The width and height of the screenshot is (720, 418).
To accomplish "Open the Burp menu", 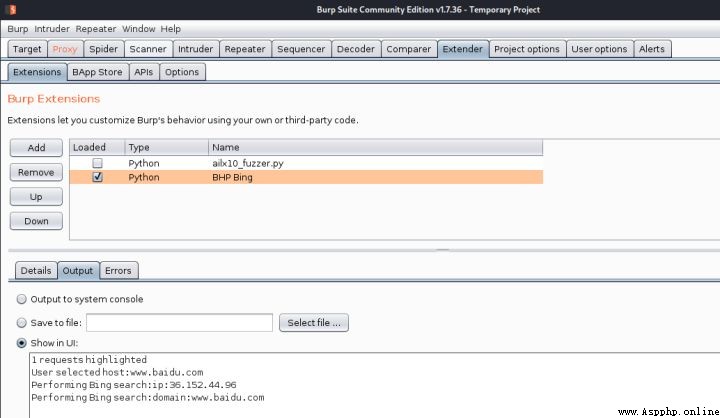I will (17, 28).
